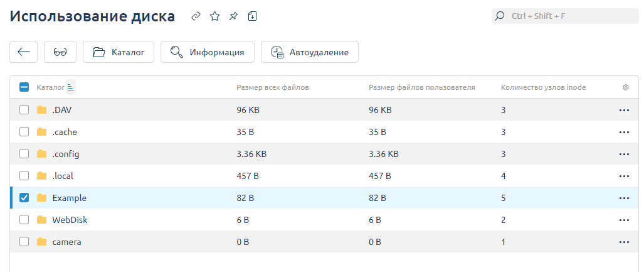Click the 3.36 KB total size cell for .config
Image resolution: width=644 pixels, height=272 pixels.
251,155
